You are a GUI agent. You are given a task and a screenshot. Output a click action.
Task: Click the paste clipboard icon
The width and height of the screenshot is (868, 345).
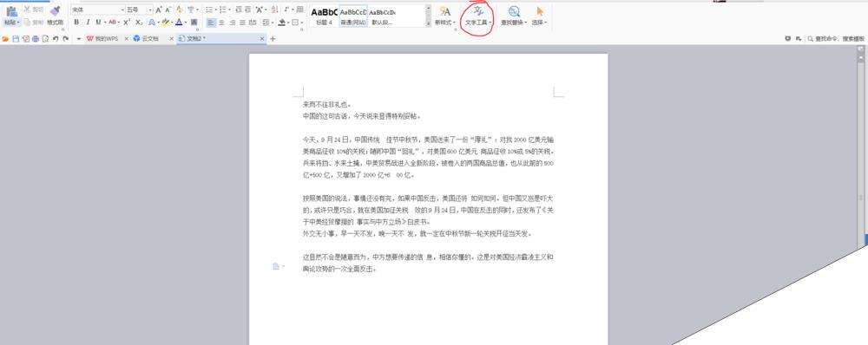click(x=11, y=11)
